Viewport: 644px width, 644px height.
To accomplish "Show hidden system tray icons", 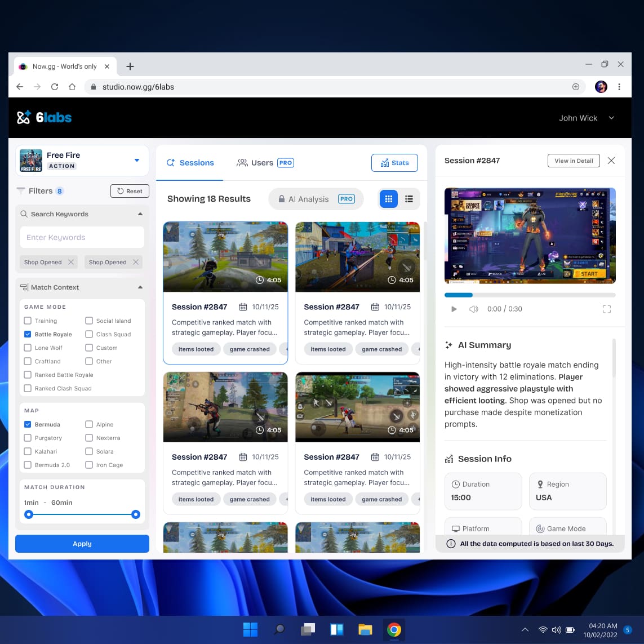I will (x=525, y=629).
